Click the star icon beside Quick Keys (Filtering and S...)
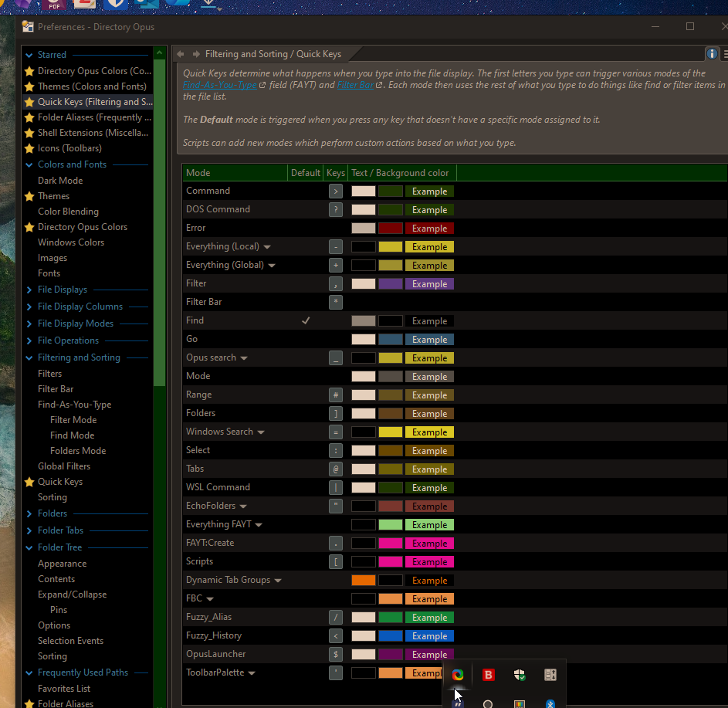The height and width of the screenshot is (708, 728). tap(30, 102)
